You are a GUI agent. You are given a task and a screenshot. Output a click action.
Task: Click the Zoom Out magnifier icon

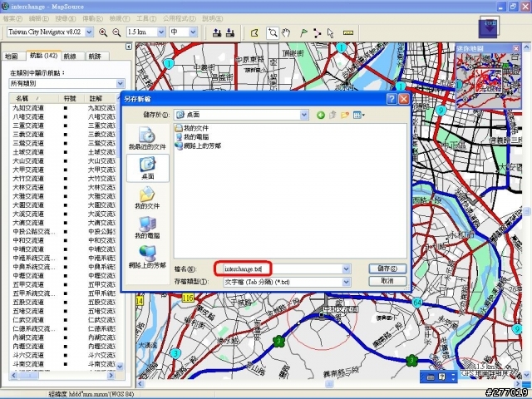(116, 32)
